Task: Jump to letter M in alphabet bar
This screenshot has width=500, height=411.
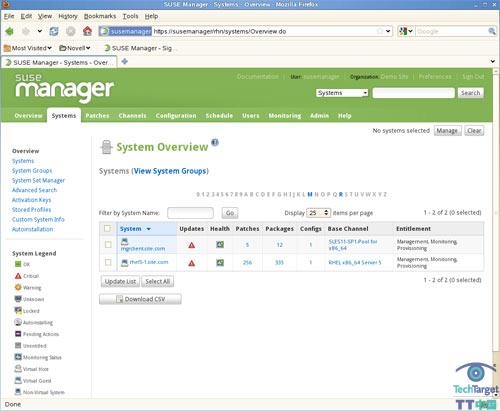Action: [310, 194]
